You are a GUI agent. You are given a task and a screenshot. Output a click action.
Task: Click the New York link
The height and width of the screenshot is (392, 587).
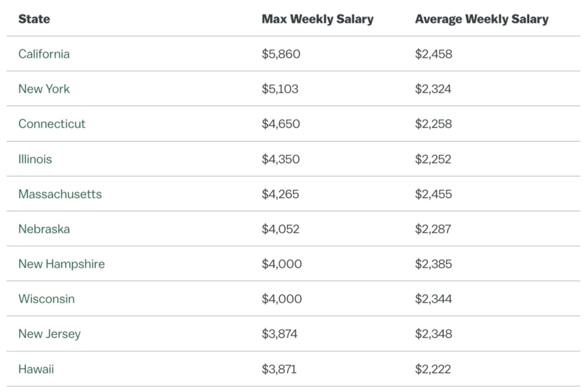click(x=44, y=89)
